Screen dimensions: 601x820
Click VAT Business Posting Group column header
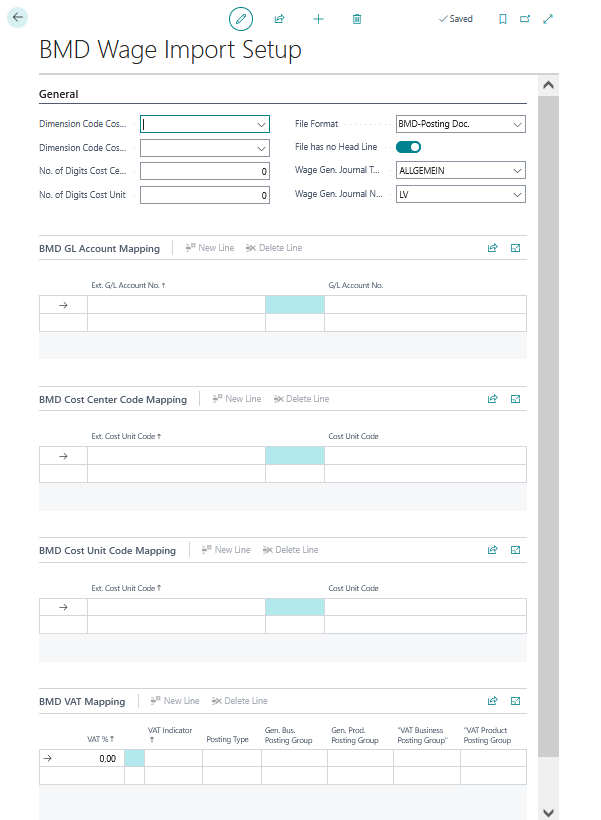point(423,735)
